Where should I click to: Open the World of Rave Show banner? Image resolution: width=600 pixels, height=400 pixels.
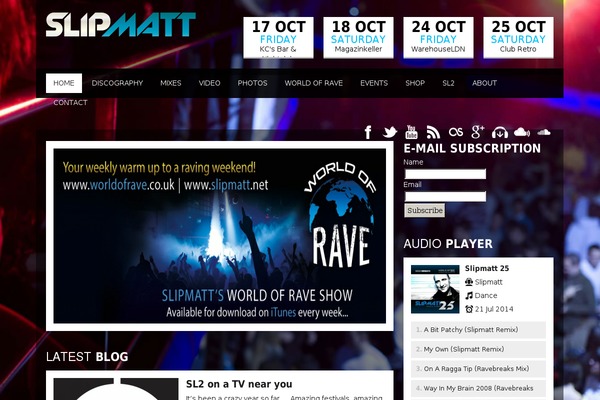click(220, 236)
